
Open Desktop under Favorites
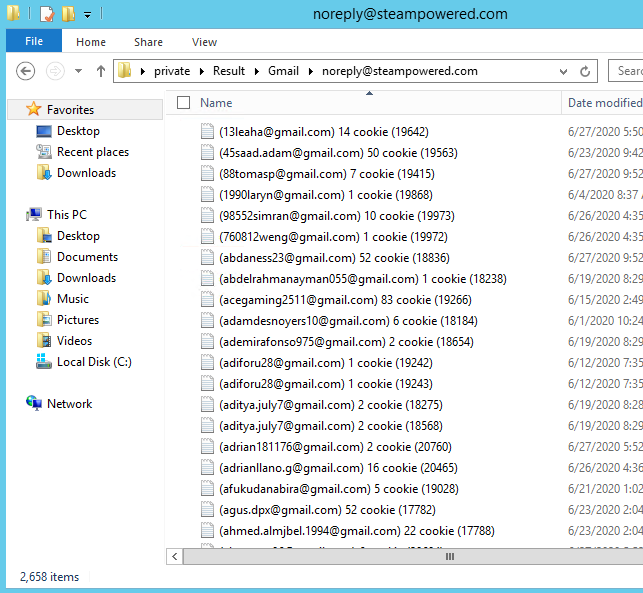coord(78,131)
